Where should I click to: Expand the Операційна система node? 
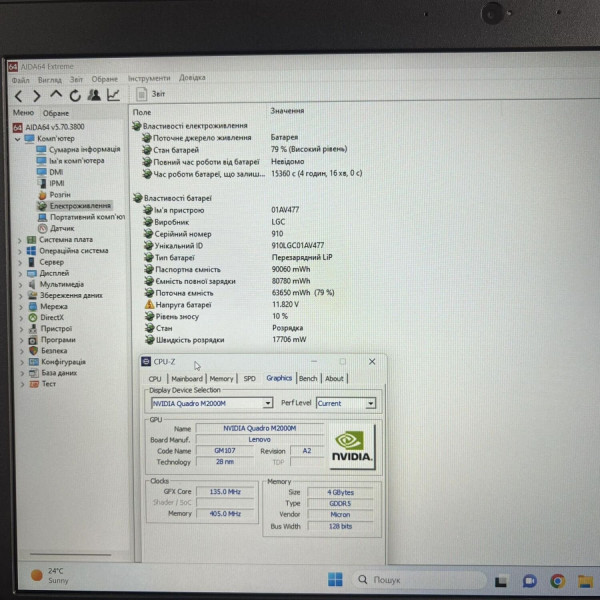pyautogui.click(x=20, y=252)
